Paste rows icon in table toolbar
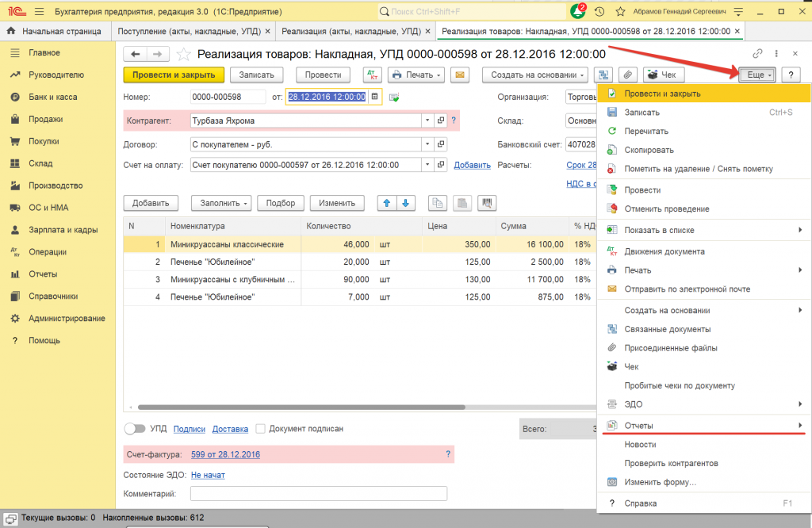 tap(462, 204)
